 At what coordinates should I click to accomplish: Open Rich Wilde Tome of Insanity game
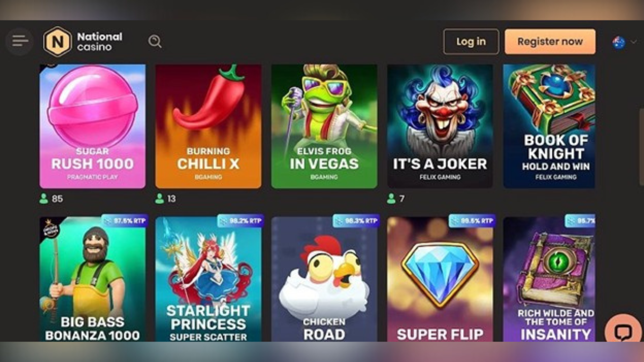[549, 279]
